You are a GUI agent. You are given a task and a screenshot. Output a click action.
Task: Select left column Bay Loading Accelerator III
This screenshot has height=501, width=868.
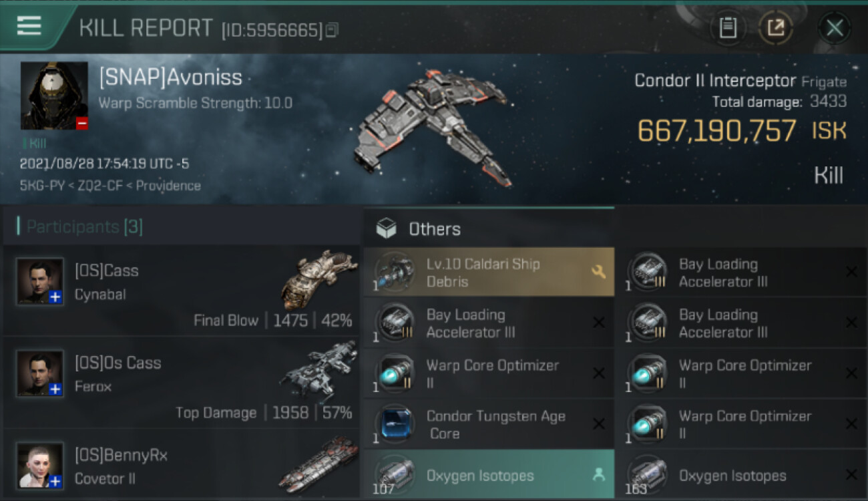489,323
